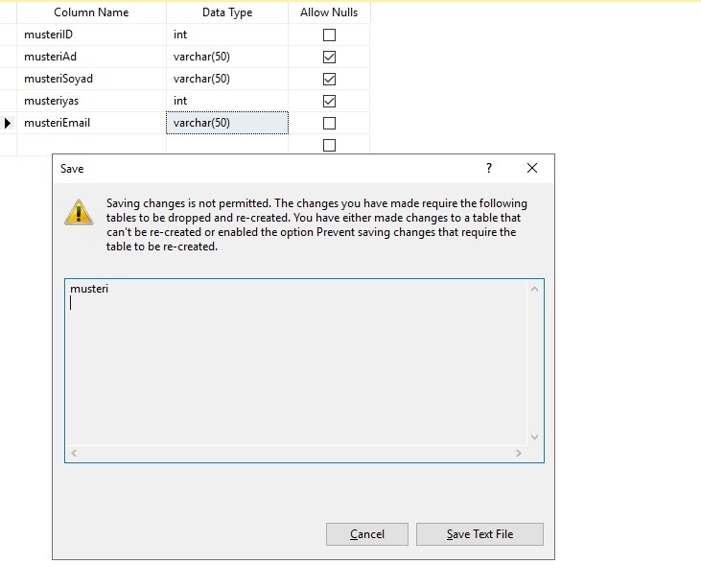Click the horizontal scrollbar right arrow

[519, 454]
